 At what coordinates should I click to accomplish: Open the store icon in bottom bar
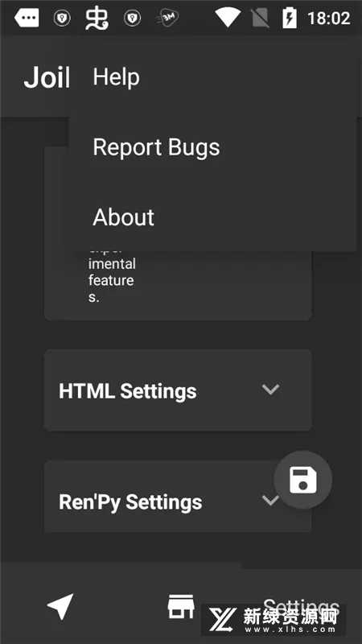pos(181,606)
